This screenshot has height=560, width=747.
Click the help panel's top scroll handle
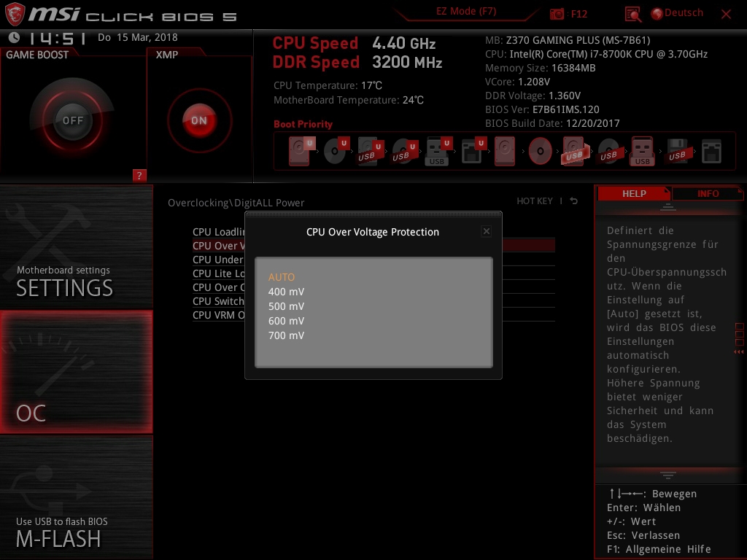point(668,206)
